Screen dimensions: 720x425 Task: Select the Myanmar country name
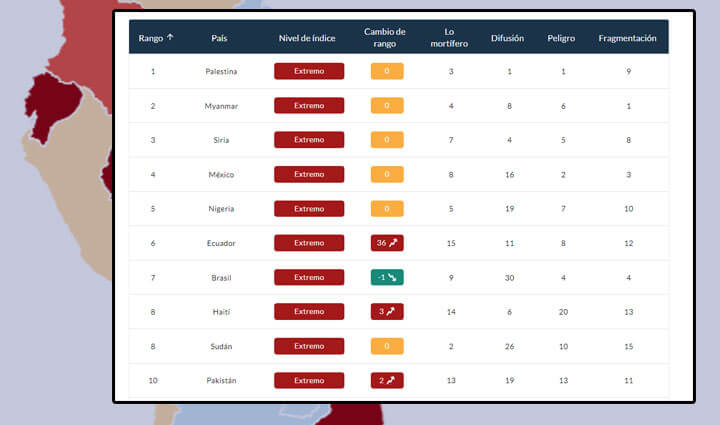(x=220, y=106)
